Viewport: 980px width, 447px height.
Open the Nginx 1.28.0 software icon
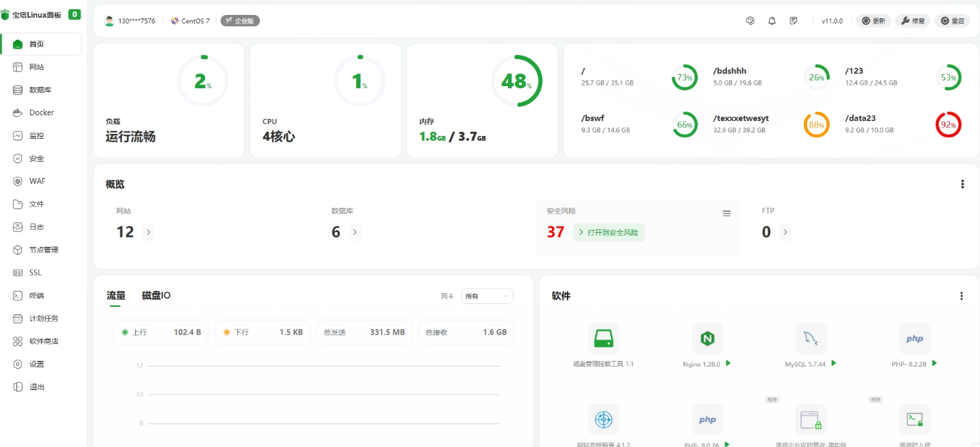(x=707, y=339)
